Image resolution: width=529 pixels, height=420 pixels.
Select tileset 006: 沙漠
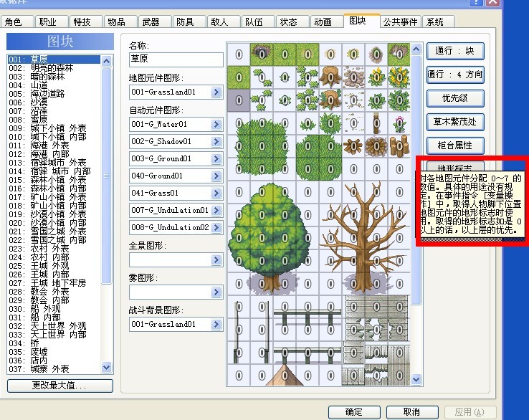point(54,102)
